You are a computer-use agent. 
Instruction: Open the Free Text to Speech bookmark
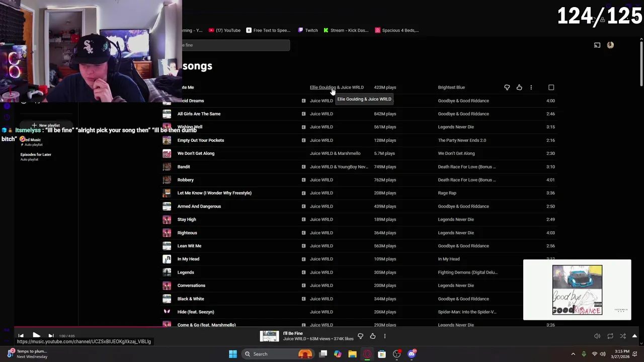tap(268, 30)
